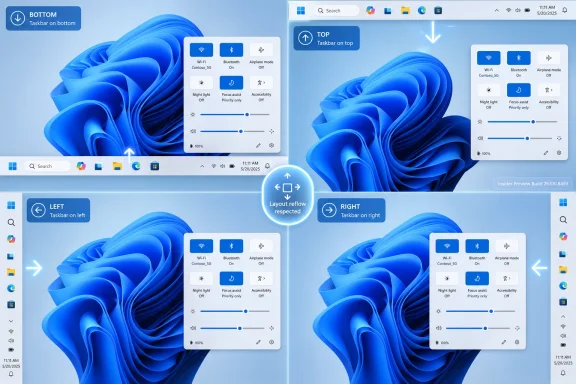Expand Accessibility options in TOP layout quick settings
576x384 pixels.
[548, 90]
